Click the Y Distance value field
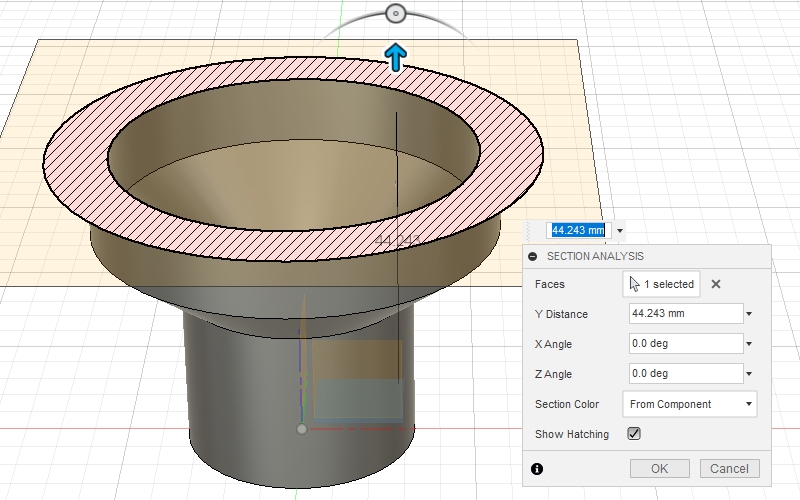The image size is (800, 500). coord(684,314)
